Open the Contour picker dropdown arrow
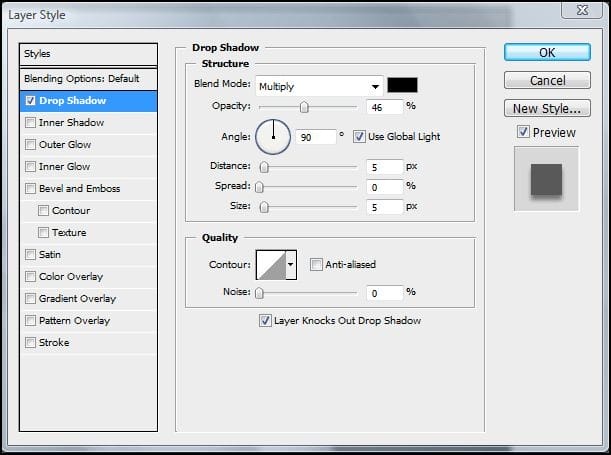Viewport: 611px width, 455px height. [x=291, y=265]
